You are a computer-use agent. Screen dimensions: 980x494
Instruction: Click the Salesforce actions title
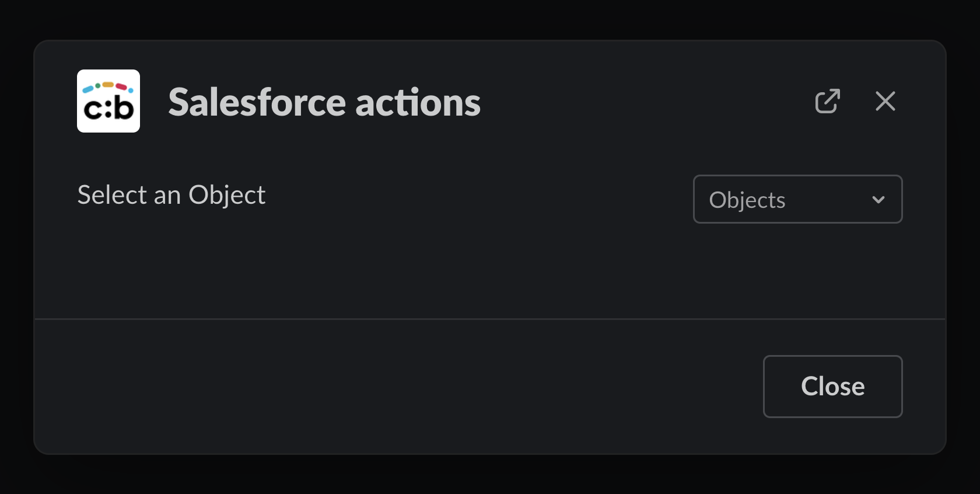324,102
